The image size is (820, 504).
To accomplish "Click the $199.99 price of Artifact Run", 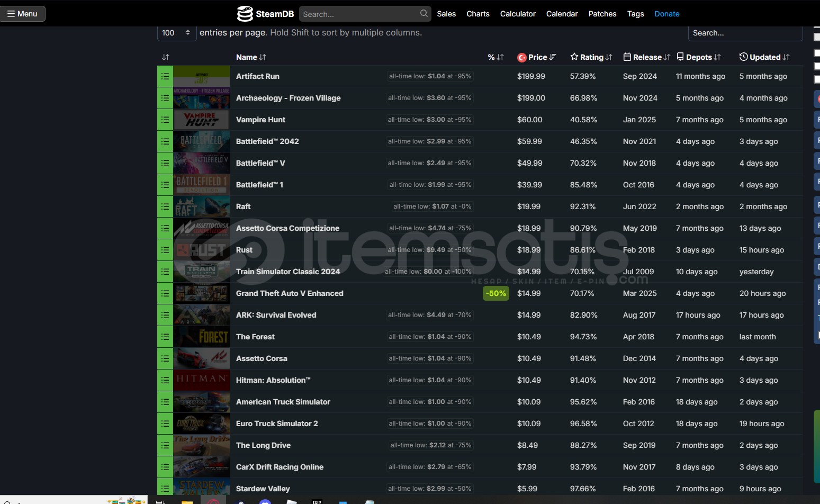I will pyautogui.click(x=531, y=76).
